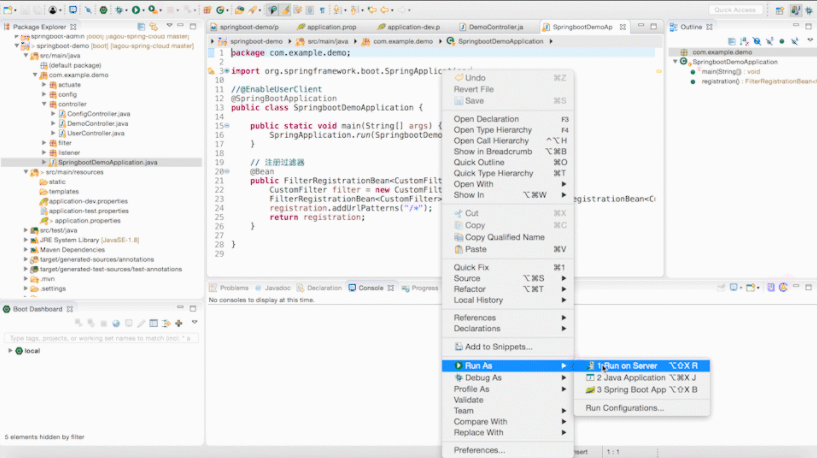Select ConfigController.java in Package Explorer
Image resolution: width=817 pixels, height=458 pixels.
tap(98, 114)
